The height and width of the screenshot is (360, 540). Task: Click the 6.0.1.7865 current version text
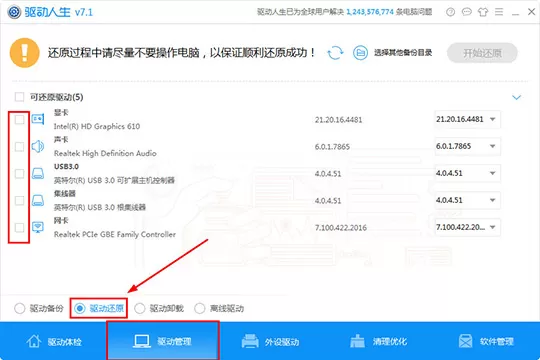pos(332,147)
